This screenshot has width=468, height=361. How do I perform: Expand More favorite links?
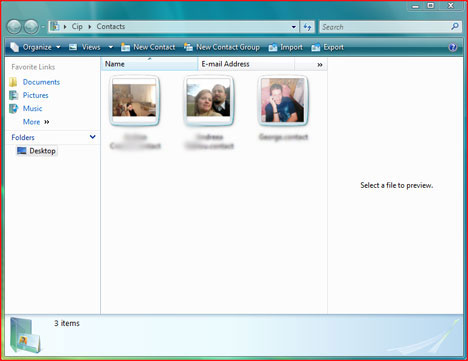click(36, 122)
